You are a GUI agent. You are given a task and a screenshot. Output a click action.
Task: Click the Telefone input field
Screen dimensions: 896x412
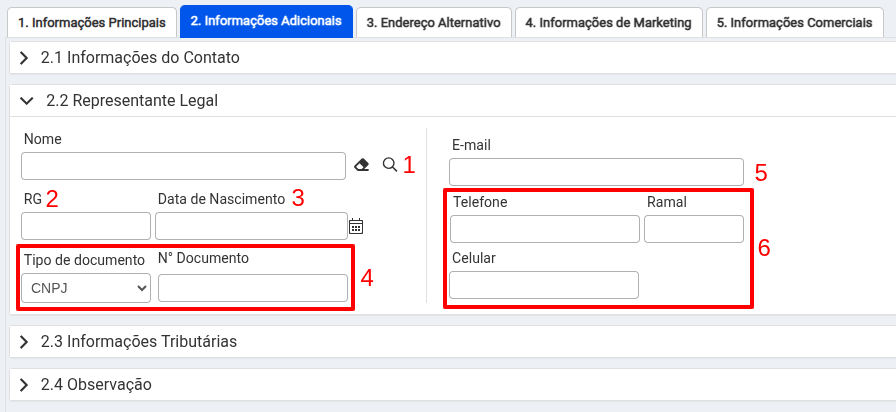point(545,229)
